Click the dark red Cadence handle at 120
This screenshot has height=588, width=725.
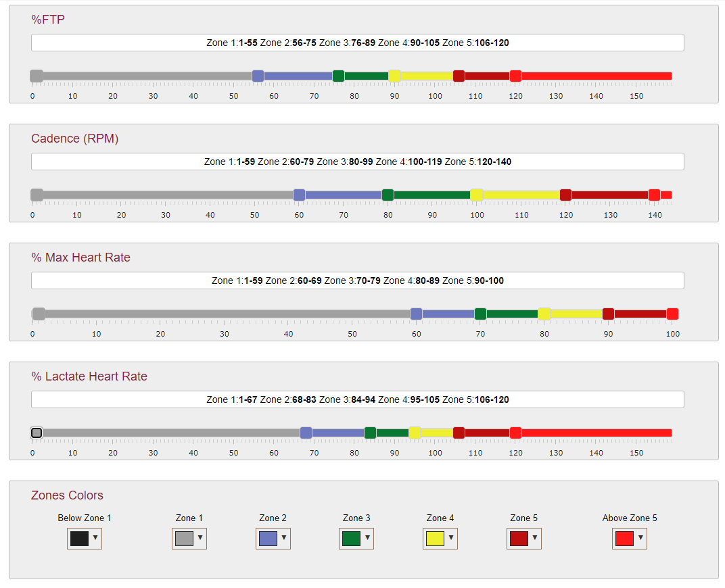[565, 195]
